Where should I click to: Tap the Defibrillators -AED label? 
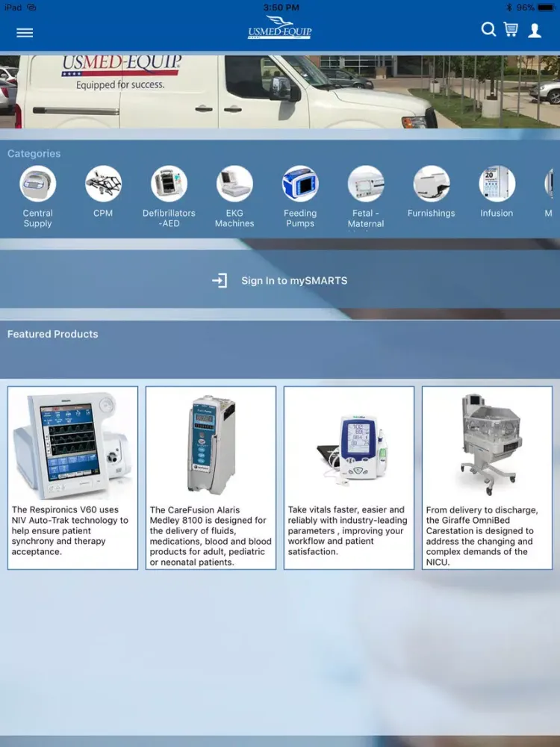click(x=169, y=218)
